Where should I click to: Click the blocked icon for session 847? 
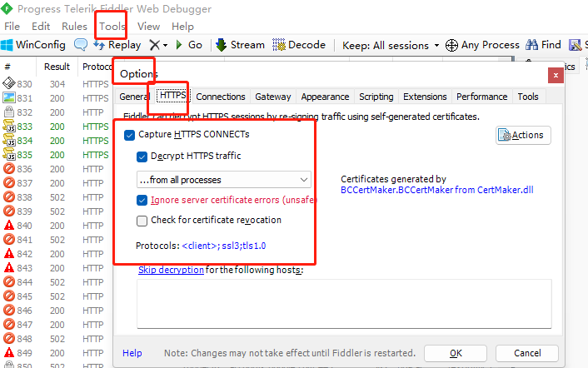coord(9,324)
